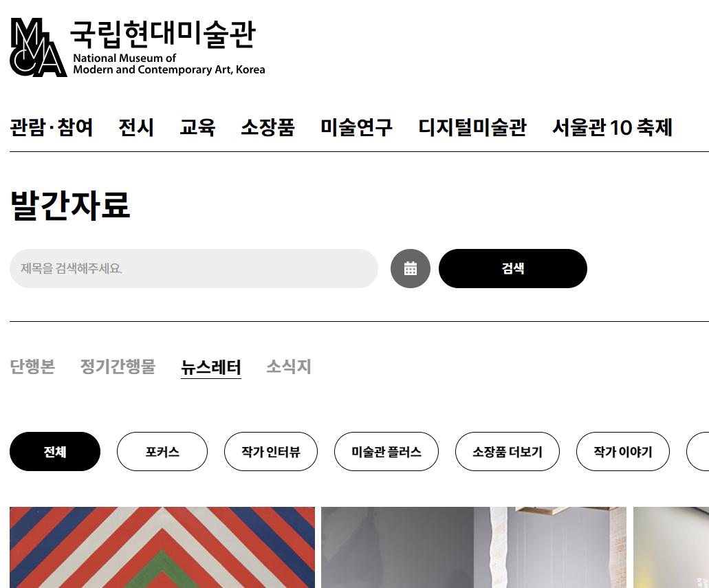This screenshot has width=709, height=588.
Task: Open the 미술연구 menu
Action: click(356, 127)
